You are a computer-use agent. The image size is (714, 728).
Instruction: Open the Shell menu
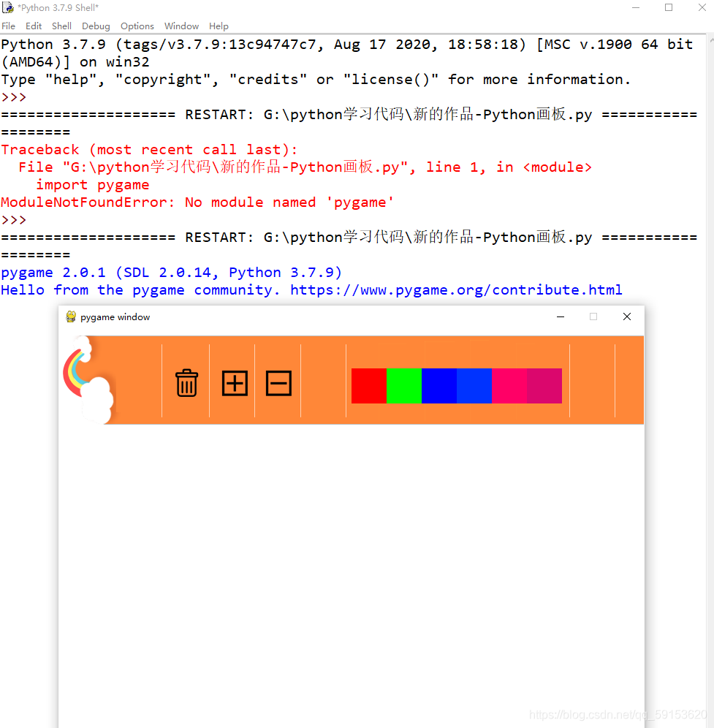click(x=61, y=26)
